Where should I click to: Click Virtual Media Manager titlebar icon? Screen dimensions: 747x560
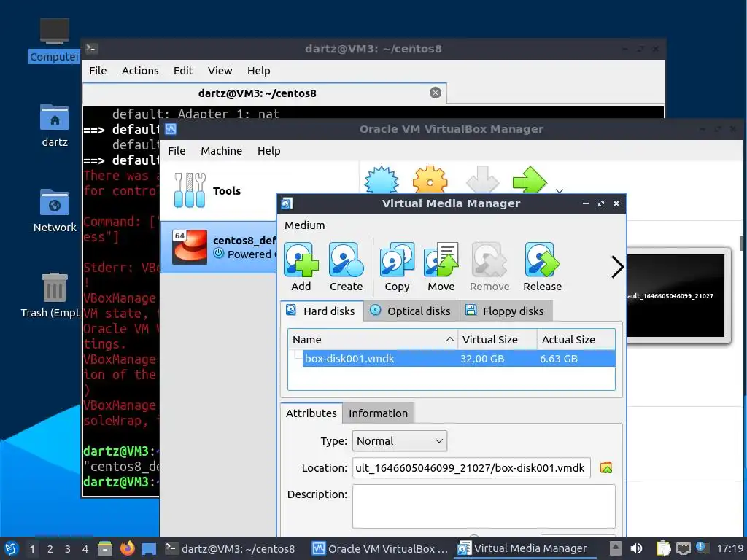[x=286, y=203]
